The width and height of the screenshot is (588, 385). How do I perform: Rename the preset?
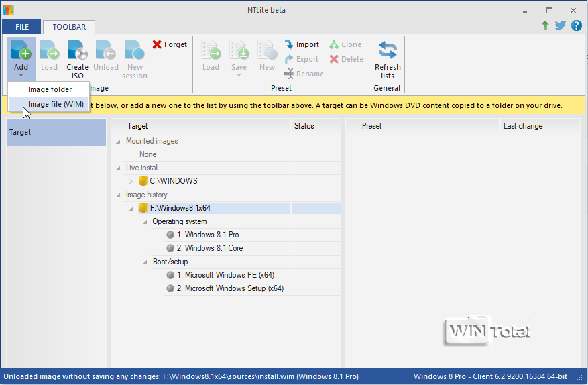[x=304, y=74]
